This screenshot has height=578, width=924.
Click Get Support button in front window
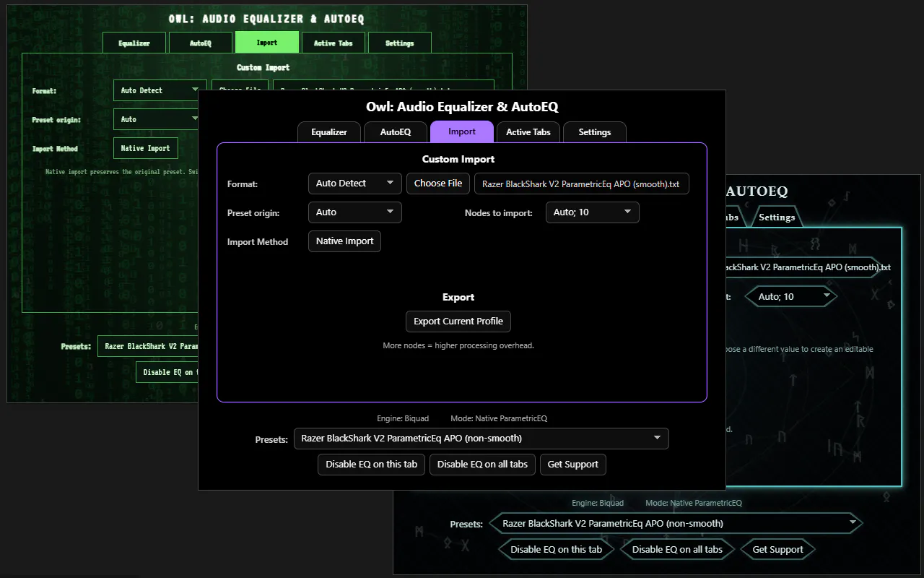tap(573, 465)
